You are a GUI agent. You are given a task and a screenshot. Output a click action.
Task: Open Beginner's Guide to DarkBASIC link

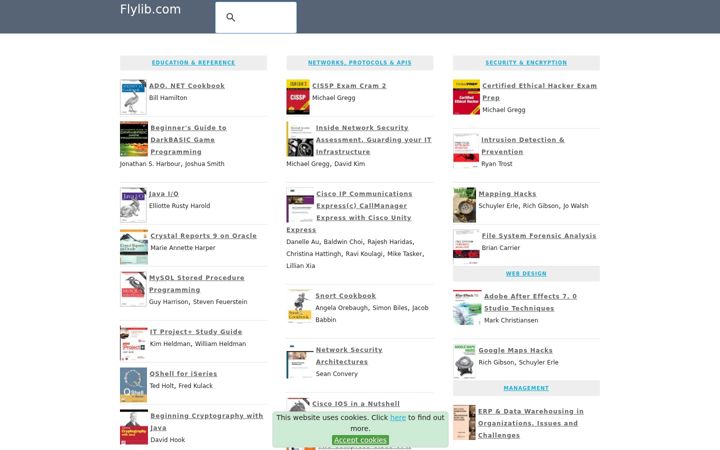click(188, 140)
